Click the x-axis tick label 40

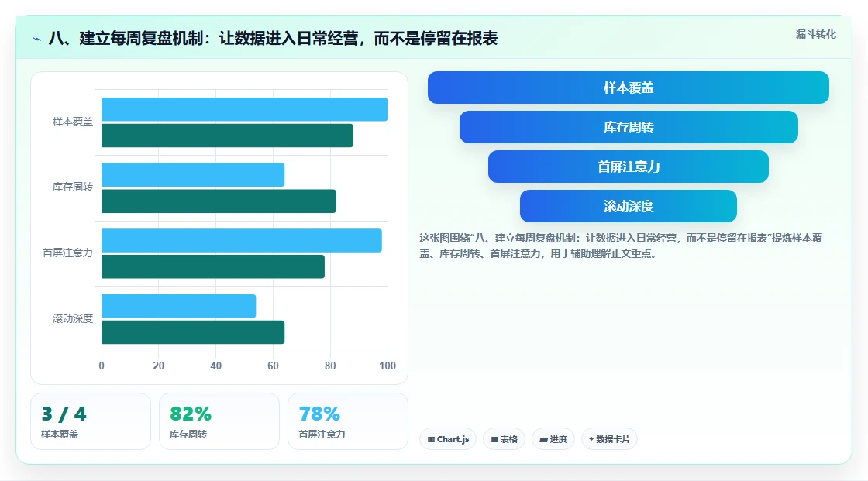point(216,366)
